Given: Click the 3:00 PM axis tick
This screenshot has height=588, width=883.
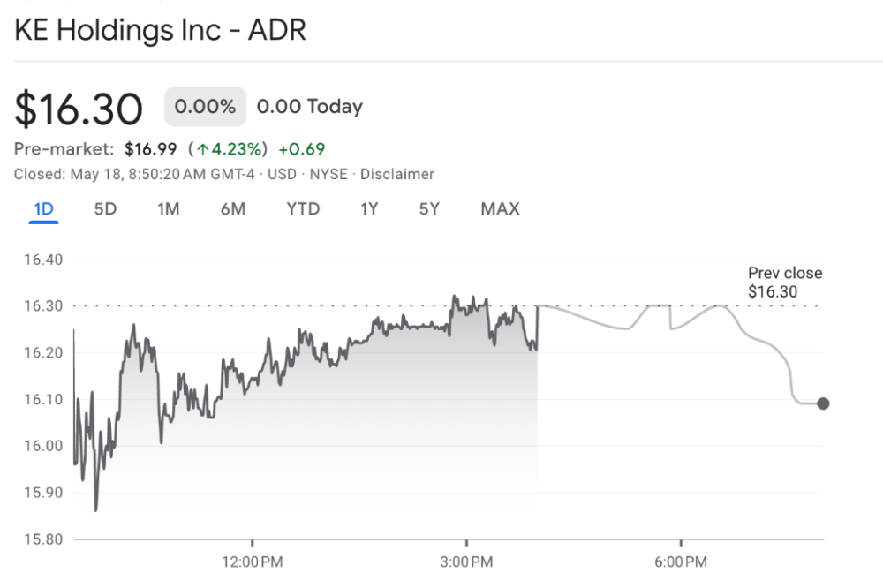Looking at the screenshot, I should pos(466,543).
